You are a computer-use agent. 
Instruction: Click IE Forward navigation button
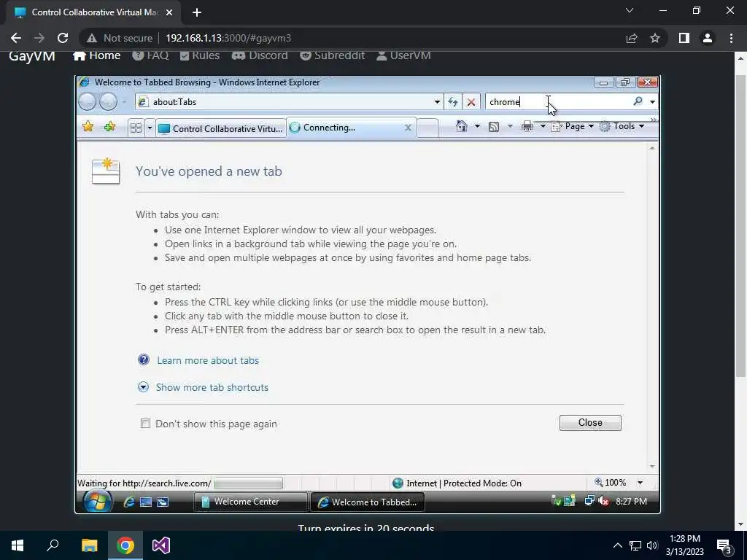[108, 101]
